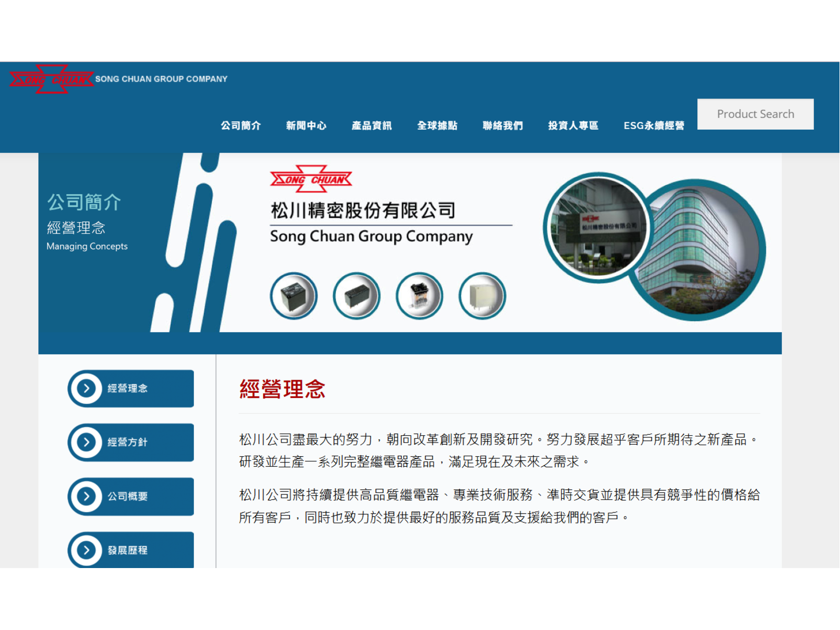Click the red Song Chuan banner logo
This screenshot has height=630, width=840.
click(x=311, y=179)
